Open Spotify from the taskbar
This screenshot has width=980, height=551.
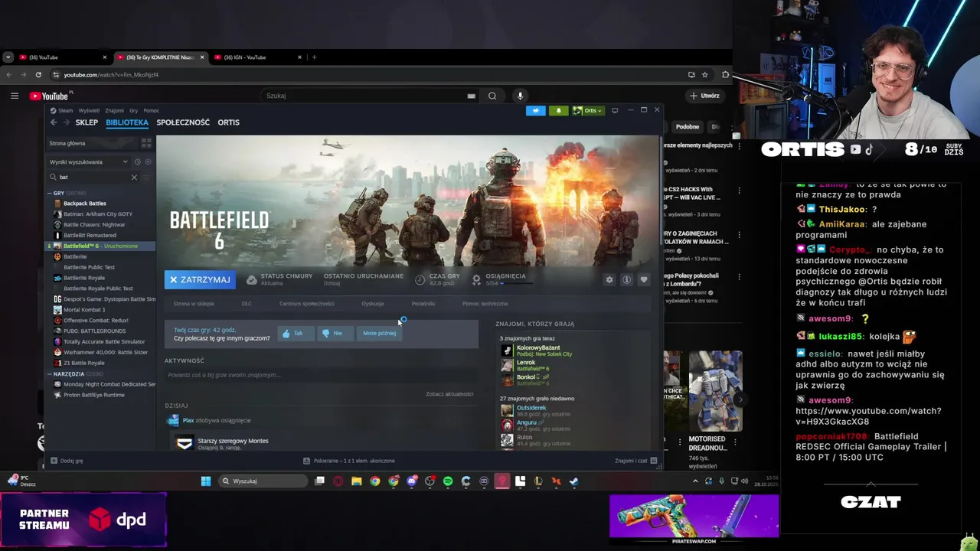[x=448, y=481]
